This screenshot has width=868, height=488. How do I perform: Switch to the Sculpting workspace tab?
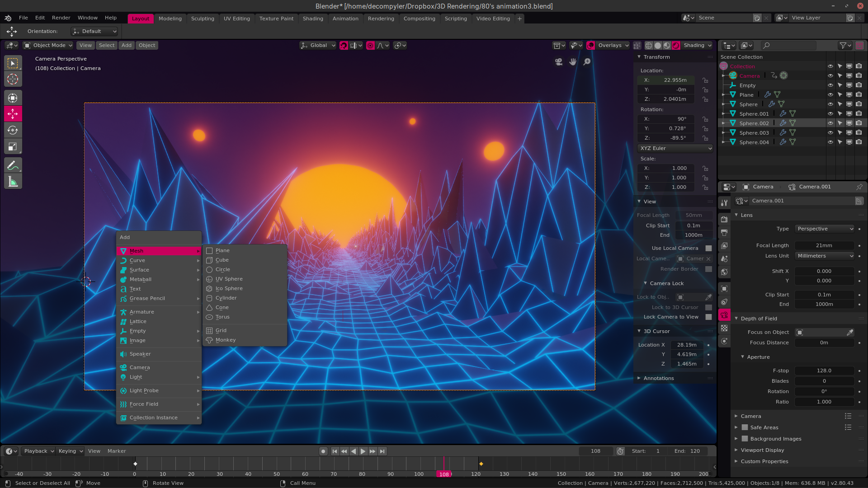203,19
